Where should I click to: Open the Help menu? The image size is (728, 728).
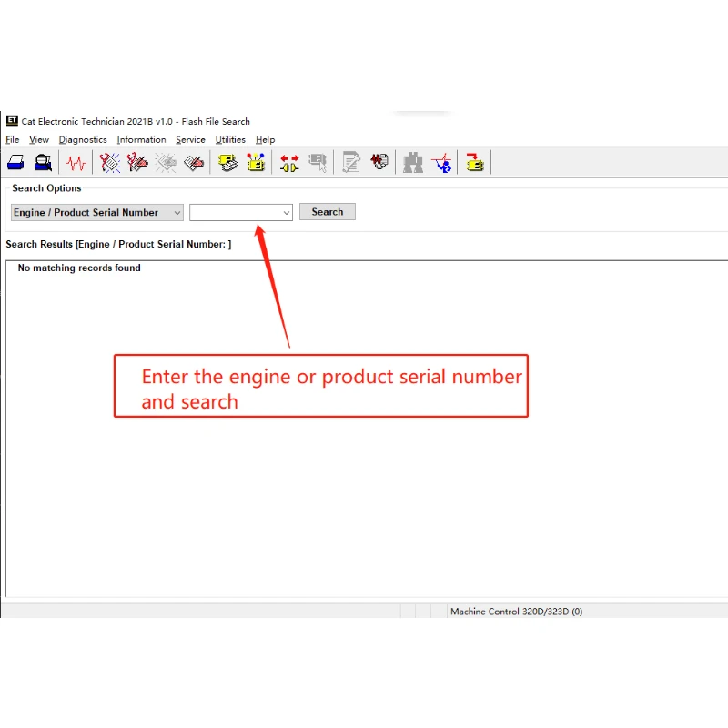click(x=265, y=140)
